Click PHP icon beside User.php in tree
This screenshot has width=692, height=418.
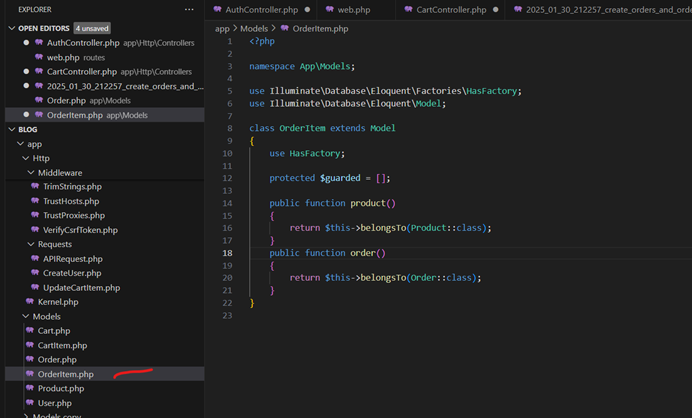coord(30,403)
